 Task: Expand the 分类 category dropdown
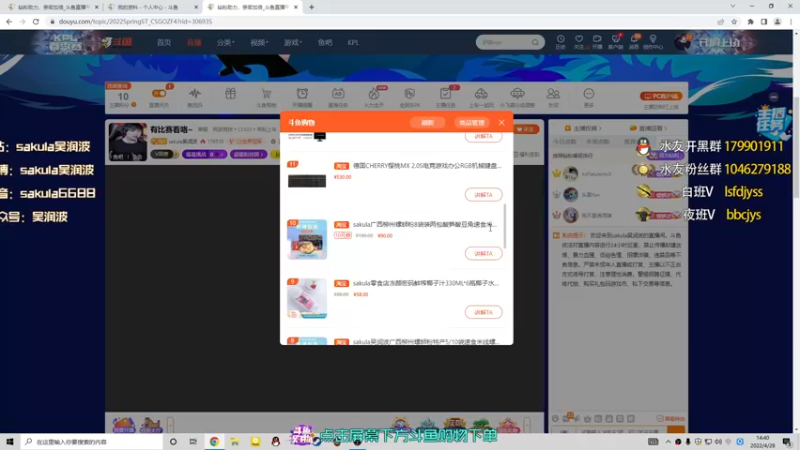pos(225,43)
